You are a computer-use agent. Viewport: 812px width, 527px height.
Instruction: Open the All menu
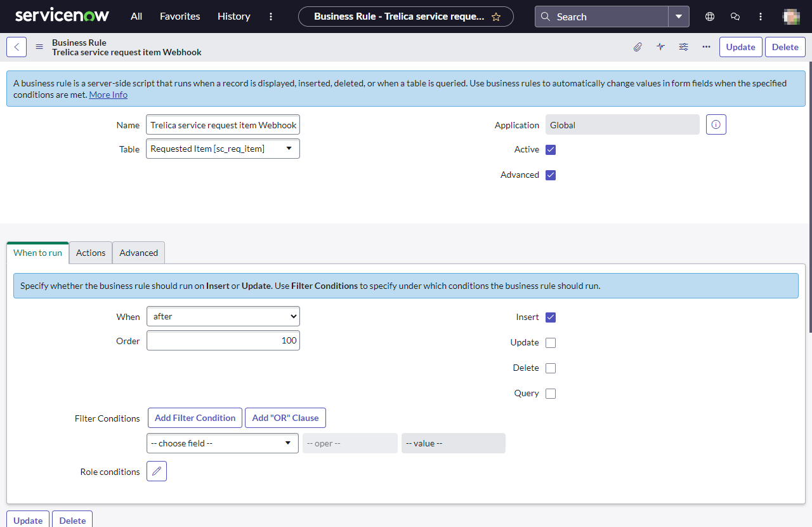point(136,17)
